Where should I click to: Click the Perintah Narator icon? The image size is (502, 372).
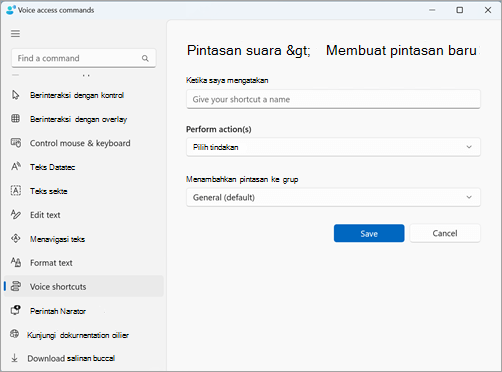click(16, 310)
